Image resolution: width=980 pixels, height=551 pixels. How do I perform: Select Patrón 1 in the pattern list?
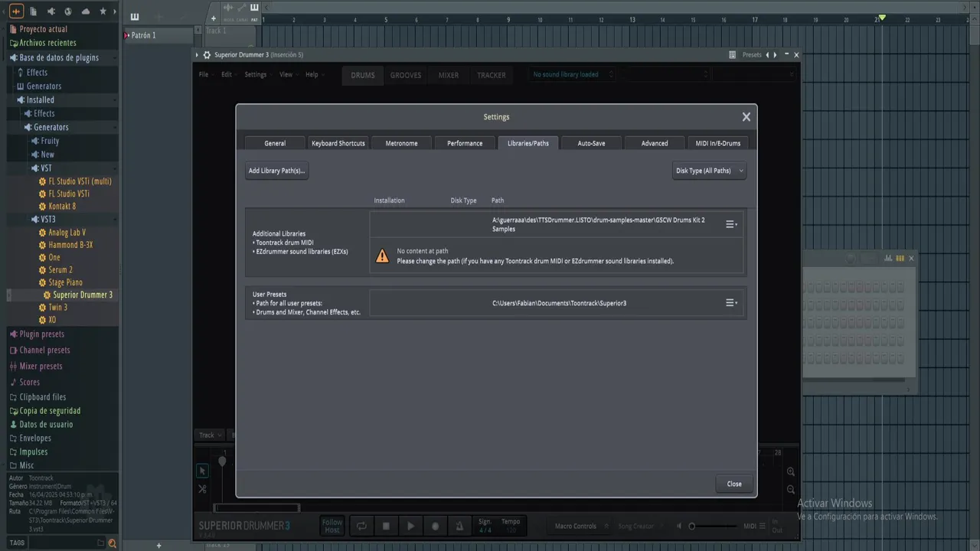[x=158, y=35]
